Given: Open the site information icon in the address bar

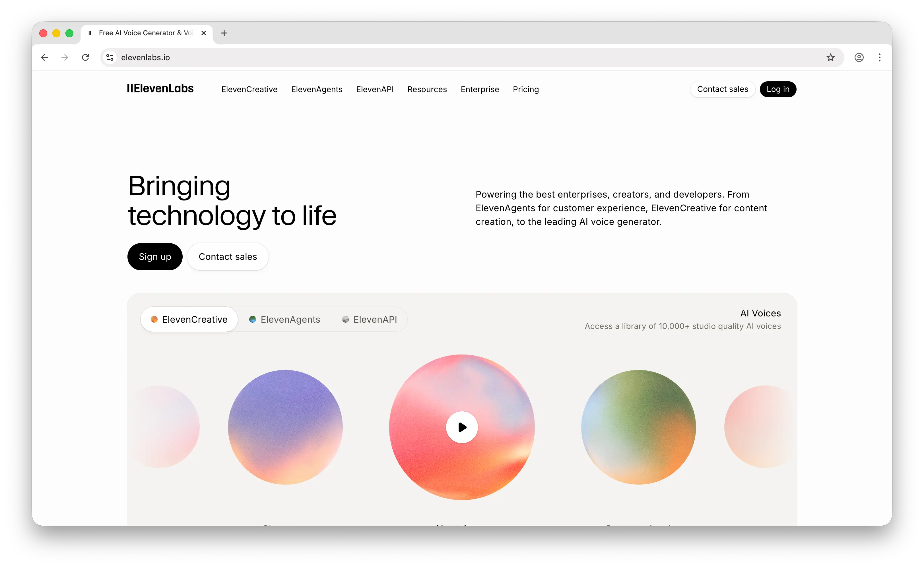Looking at the screenshot, I should (x=110, y=57).
